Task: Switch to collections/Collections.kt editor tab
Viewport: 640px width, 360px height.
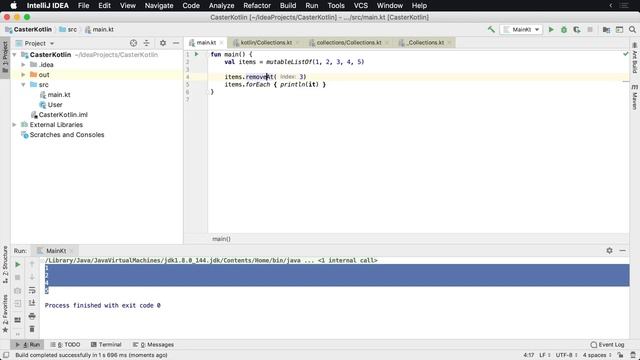Action: pos(349,42)
